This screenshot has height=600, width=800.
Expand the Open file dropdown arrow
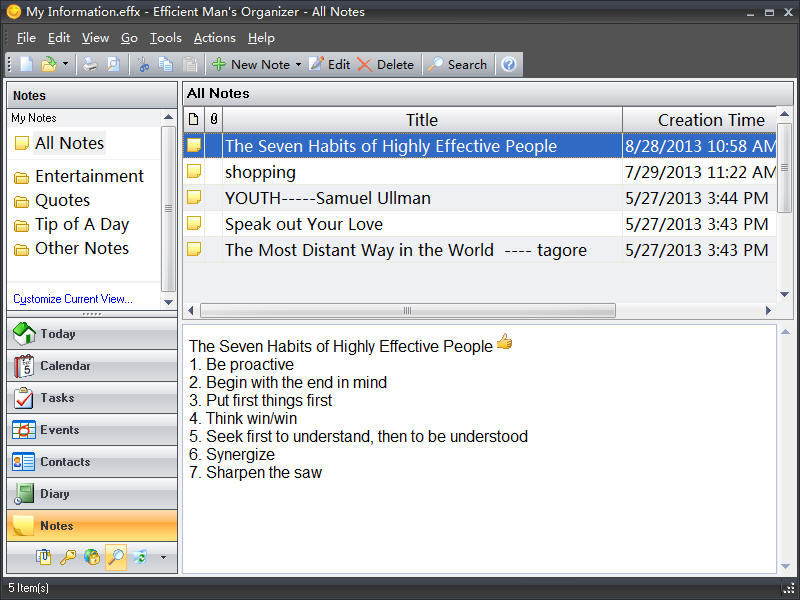click(65, 64)
